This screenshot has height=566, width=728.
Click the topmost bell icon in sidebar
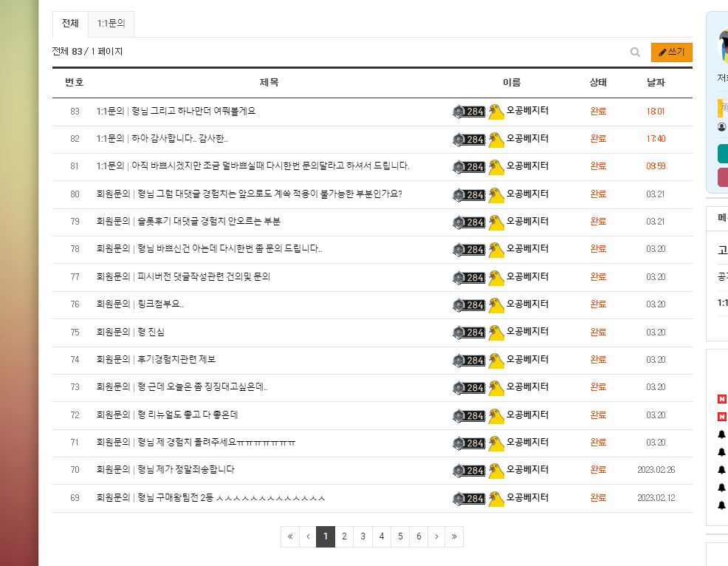(x=721, y=434)
